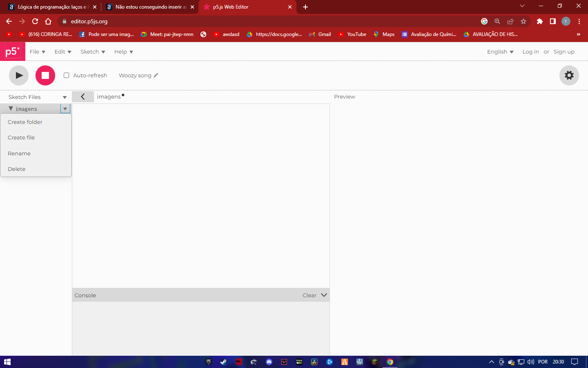
Task: Collapse the console with the chevron
Action: pos(324,295)
